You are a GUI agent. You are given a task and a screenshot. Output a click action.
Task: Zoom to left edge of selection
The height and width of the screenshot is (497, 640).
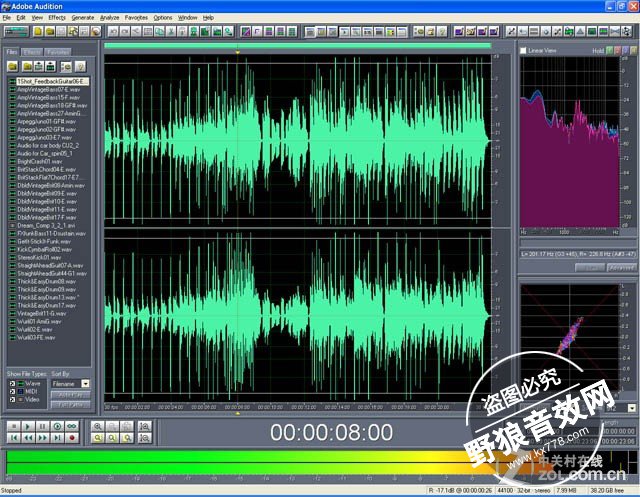[112, 438]
